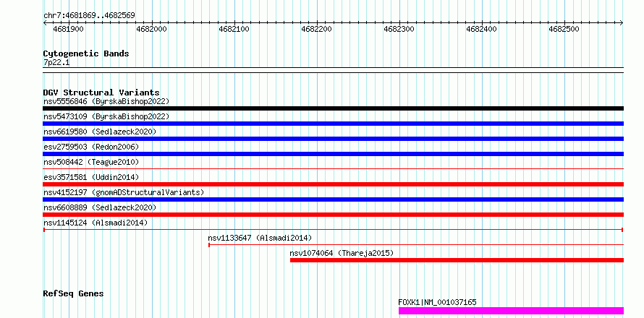
Task: Click the 4682000 ruler coordinate
Action: [151, 29]
